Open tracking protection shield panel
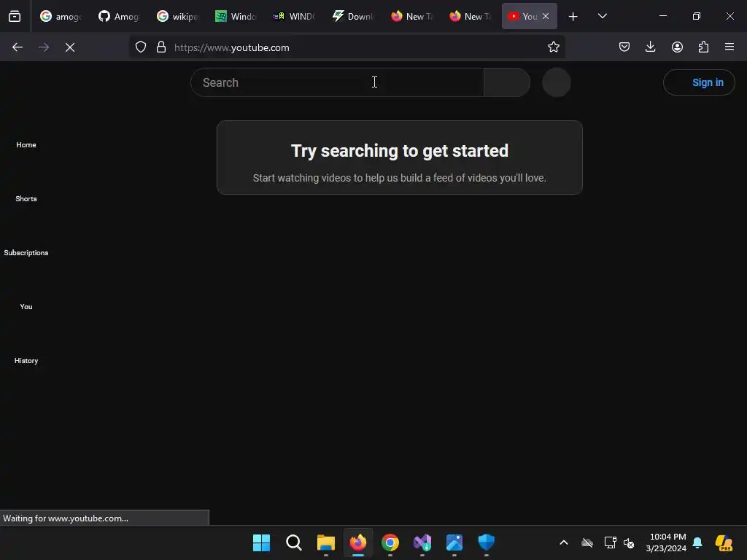The width and height of the screenshot is (747, 560). (x=141, y=47)
